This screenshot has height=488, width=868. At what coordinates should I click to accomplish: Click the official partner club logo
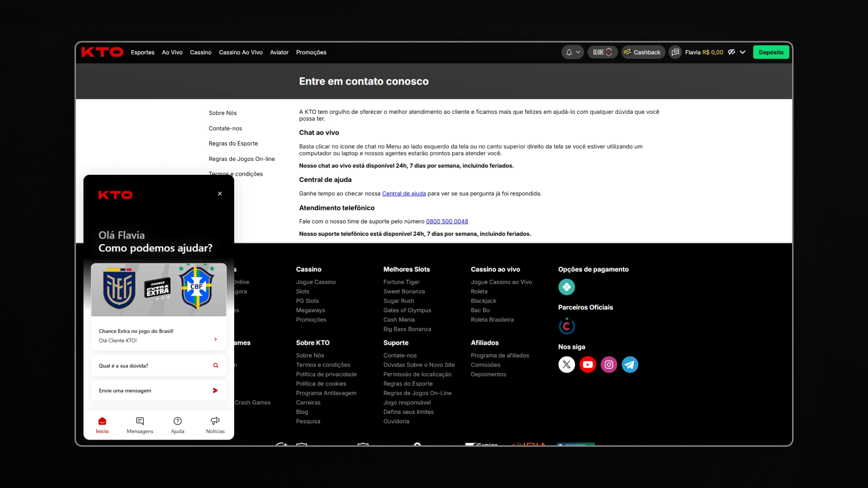click(x=566, y=326)
